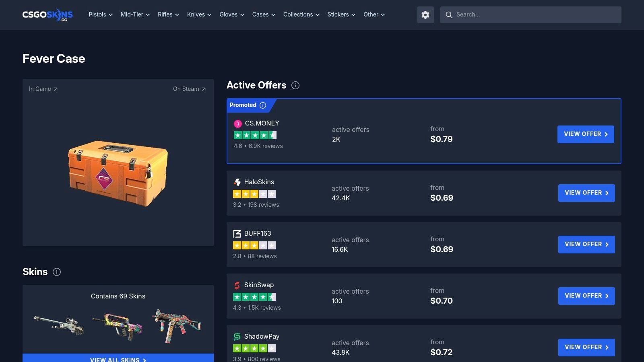Screen dimensions: 644x362
Task: Open the Knives category dropdown
Action: point(198,14)
